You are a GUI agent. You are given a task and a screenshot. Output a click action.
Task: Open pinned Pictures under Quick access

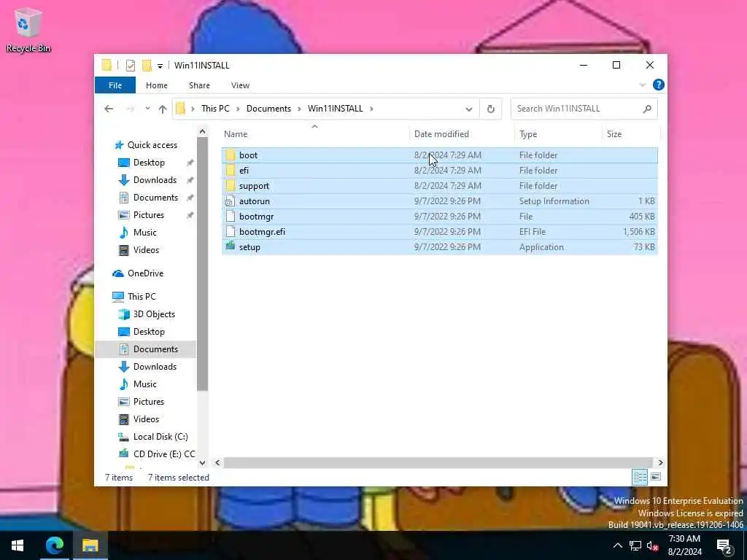tap(148, 215)
